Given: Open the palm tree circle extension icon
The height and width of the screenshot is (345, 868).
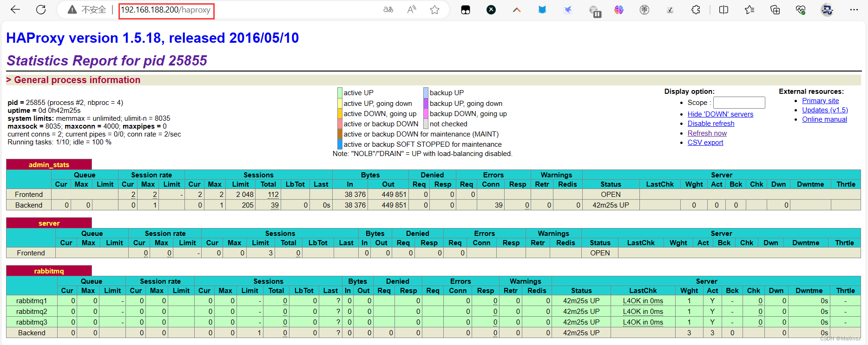Looking at the screenshot, I should (x=644, y=10).
